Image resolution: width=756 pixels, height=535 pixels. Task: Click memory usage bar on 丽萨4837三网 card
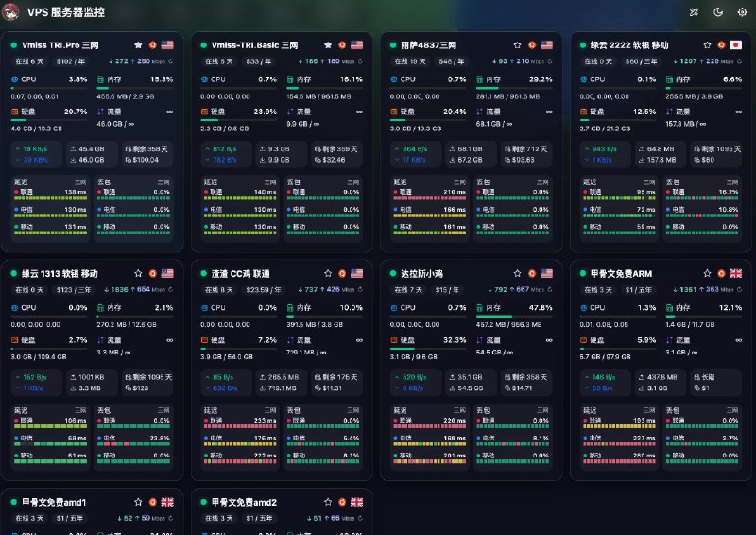click(x=514, y=88)
